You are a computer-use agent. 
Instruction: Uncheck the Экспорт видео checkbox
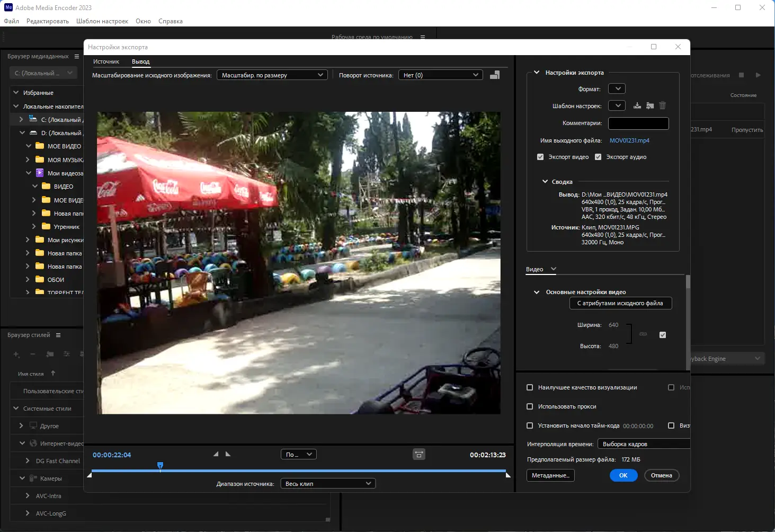(540, 157)
